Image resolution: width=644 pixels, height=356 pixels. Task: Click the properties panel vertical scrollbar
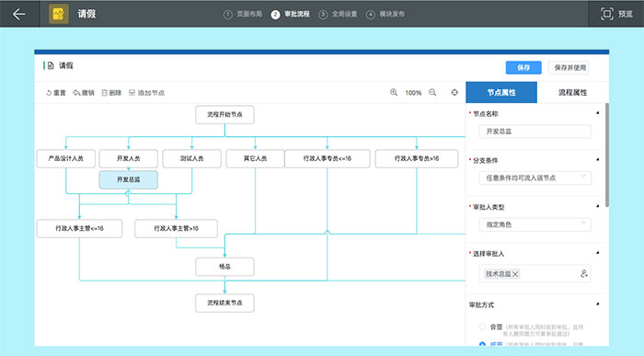point(606,155)
